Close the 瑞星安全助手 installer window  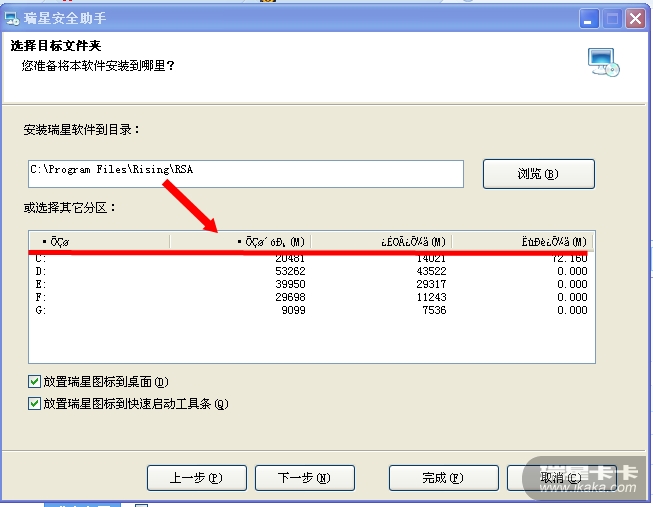tap(636, 19)
